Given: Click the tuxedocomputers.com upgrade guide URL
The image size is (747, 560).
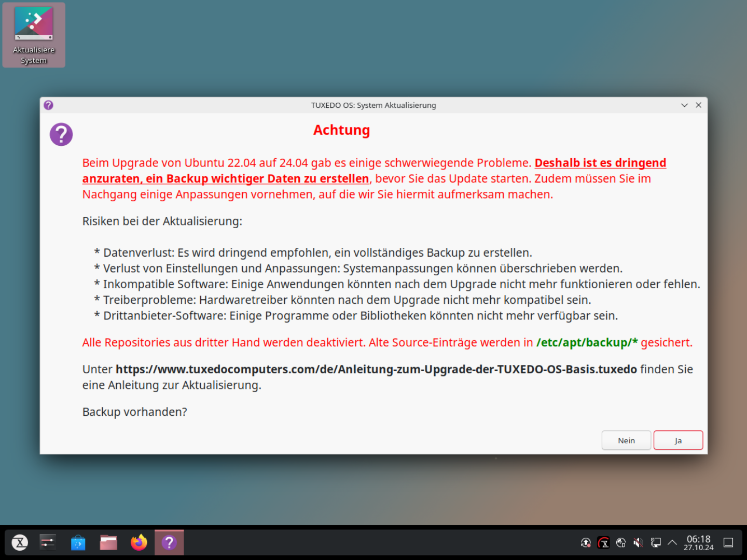Looking at the screenshot, I should [x=376, y=369].
